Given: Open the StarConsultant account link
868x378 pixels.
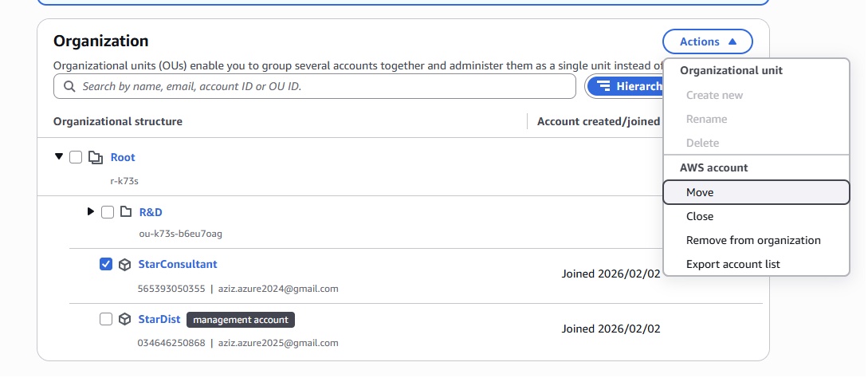Looking at the screenshot, I should point(178,264).
